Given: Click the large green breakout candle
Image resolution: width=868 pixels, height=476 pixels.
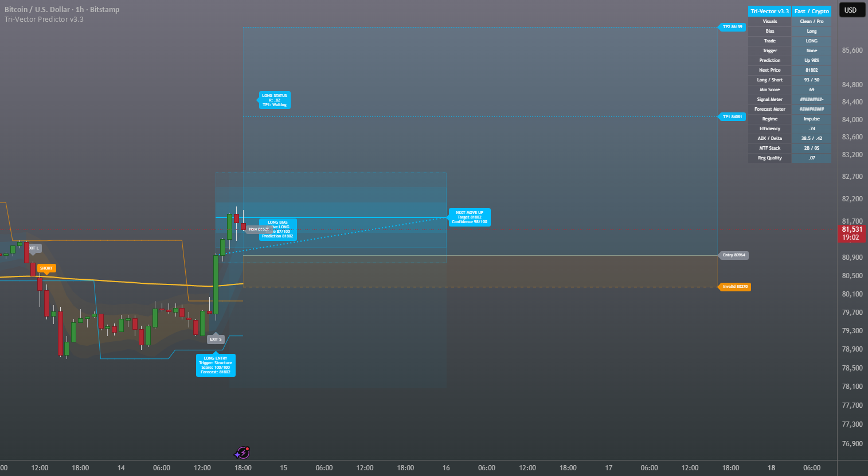Looking at the screenshot, I should point(216,284).
